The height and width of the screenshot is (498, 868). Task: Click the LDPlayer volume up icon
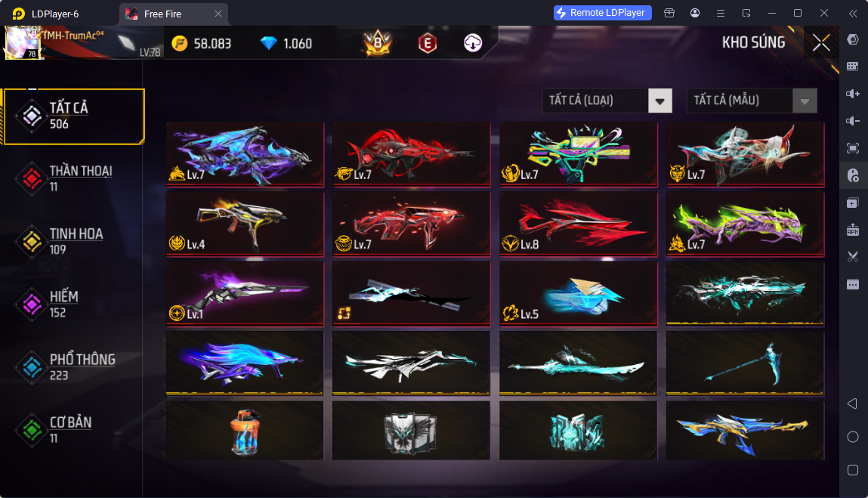pyautogui.click(x=853, y=94)
